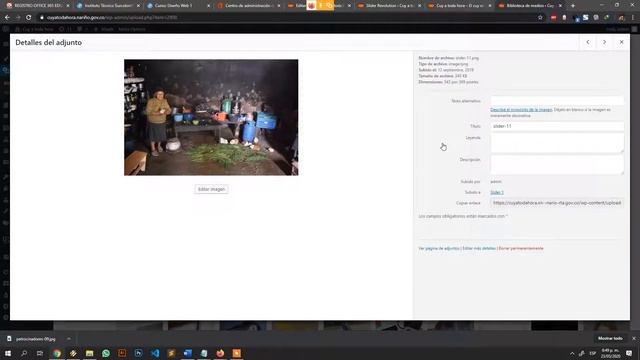Open a new browser tab with plus icon
640x360 pixels.
[572, 6]
